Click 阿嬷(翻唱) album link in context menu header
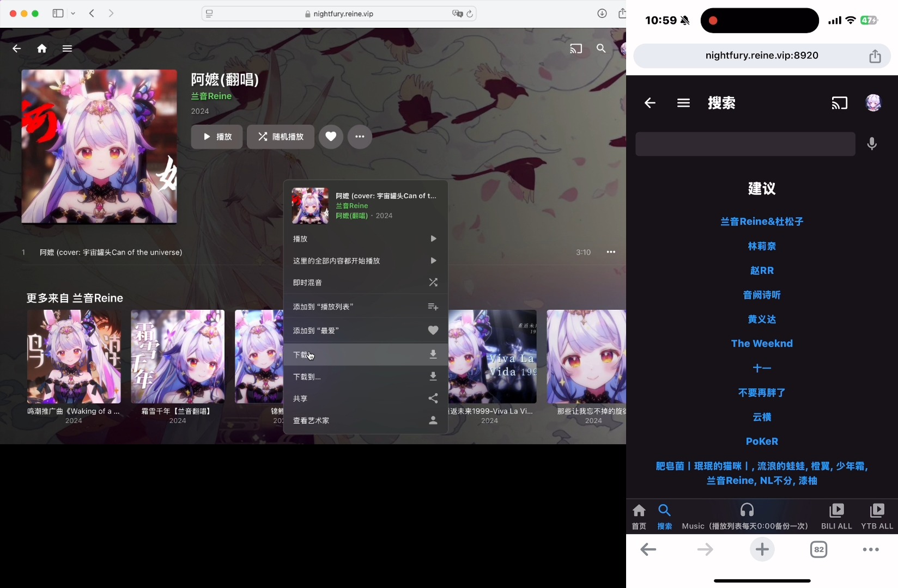898x588 pixels. click(x=351, y=216)
